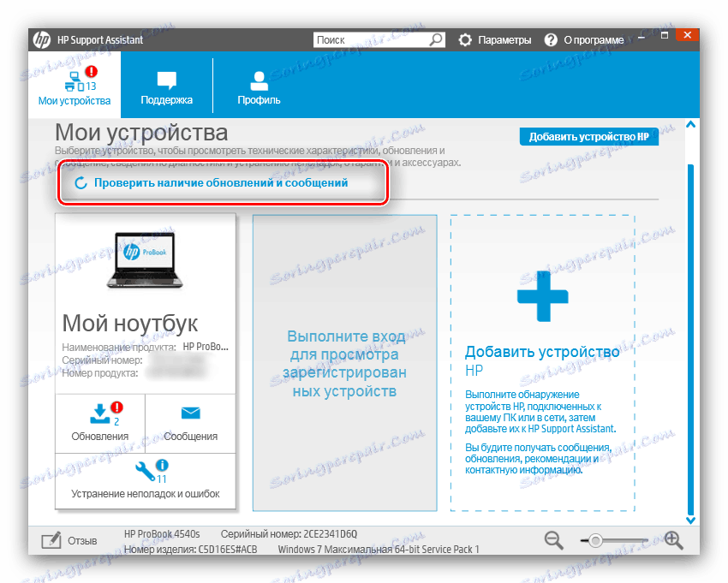Click the scrollbar down arrow
This screenshot has height=583, width=728.
(x=690, y=519)
